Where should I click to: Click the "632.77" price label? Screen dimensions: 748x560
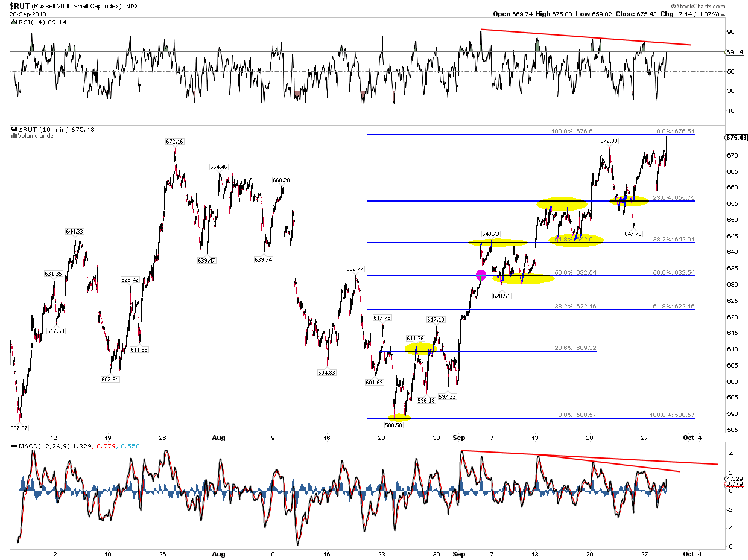(355, 269)
